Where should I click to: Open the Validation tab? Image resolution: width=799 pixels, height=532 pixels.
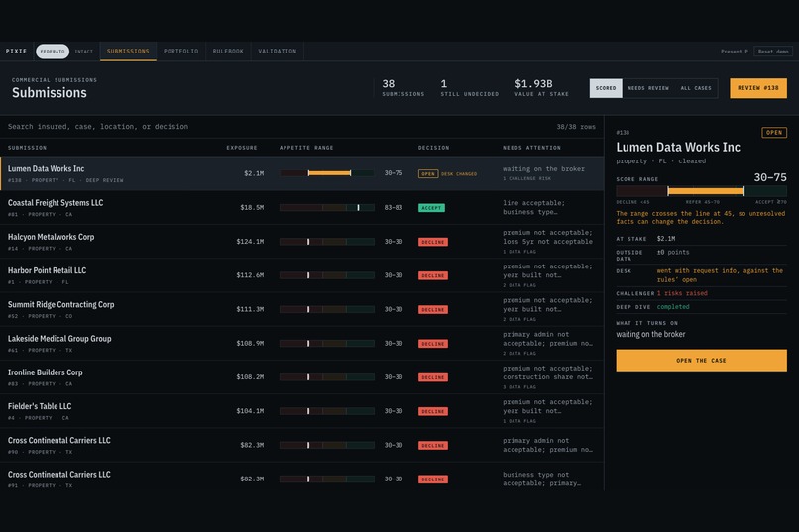tap(278, 52)
